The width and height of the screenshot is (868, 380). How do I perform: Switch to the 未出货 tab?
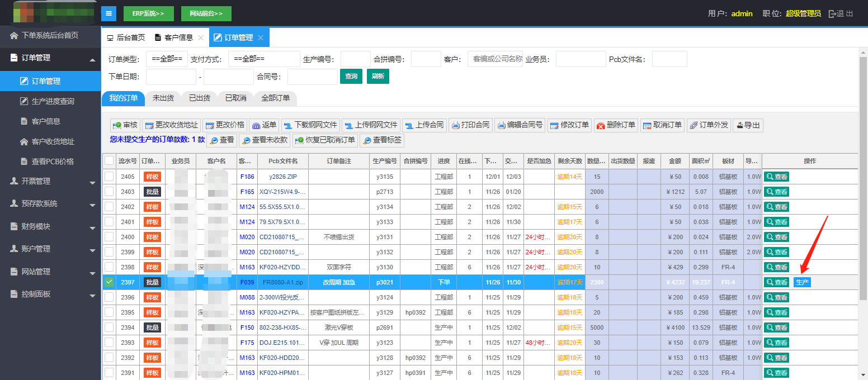[163, 98]
